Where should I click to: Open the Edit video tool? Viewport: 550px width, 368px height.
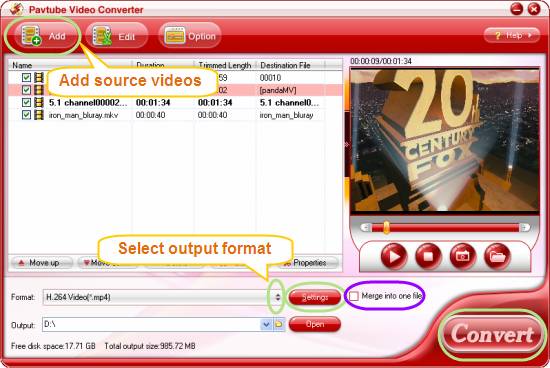(x=117, y=36)
